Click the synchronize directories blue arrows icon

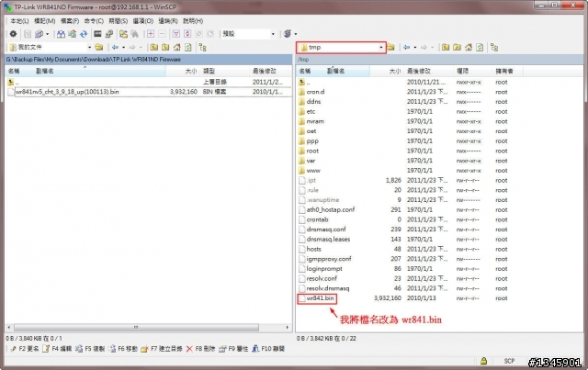point(84,34)
